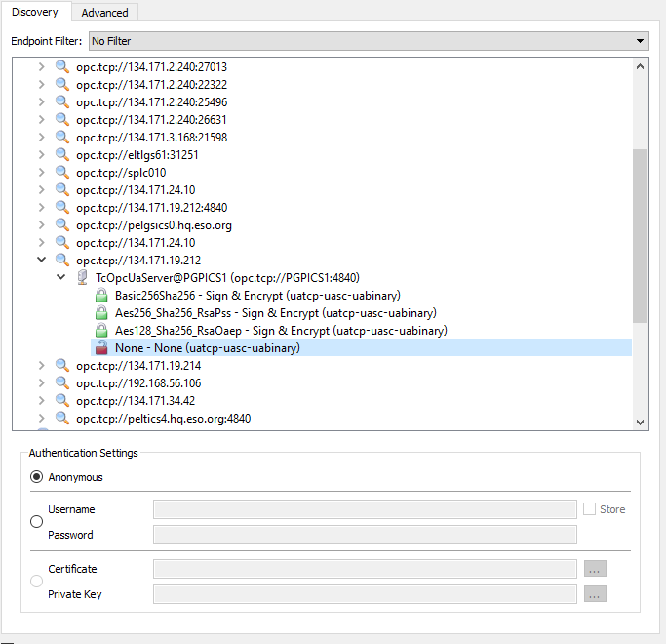Click the TcOpcUaServer@PGPICS1 server icon
The width and height of the screenshot is (666, 644).
point(82,278)
